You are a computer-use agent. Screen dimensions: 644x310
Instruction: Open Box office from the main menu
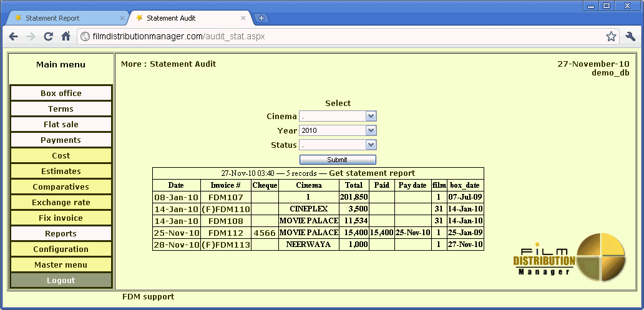61,94
